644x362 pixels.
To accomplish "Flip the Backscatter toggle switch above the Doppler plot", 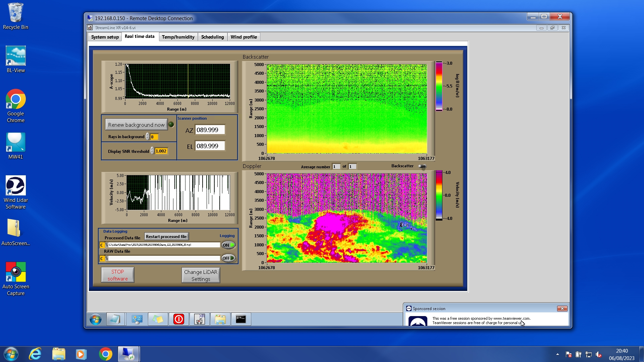I will tap(422, 166).
